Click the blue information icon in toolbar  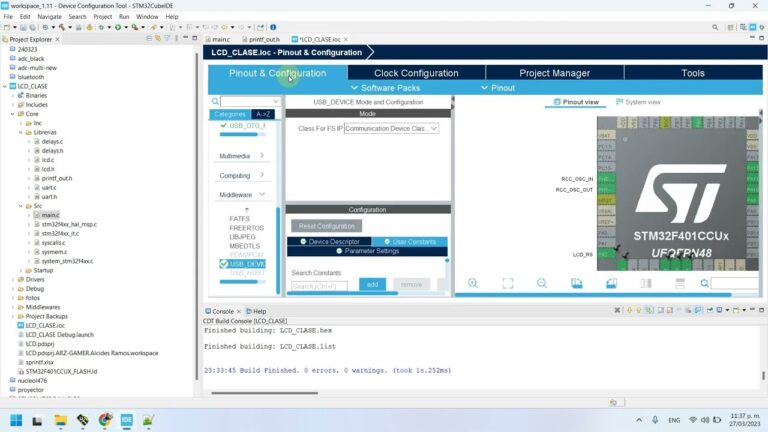pos(273,27)
